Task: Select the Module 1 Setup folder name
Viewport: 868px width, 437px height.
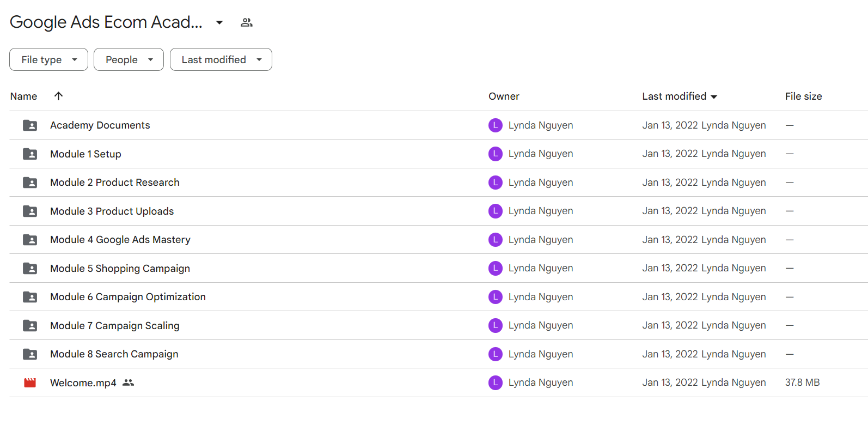Action: [85, 154]
